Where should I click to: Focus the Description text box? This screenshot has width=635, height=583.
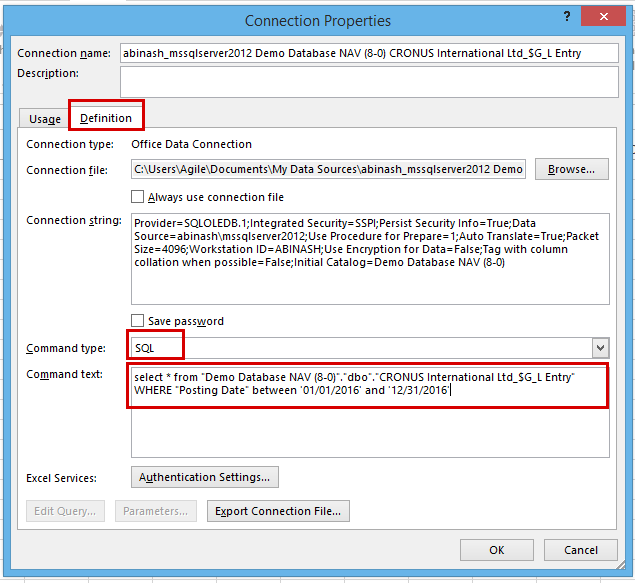369,82
